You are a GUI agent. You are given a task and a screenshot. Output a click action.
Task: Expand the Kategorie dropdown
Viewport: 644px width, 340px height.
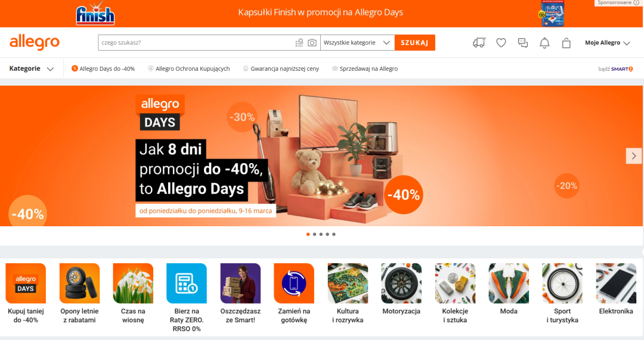tap(32, 68)
